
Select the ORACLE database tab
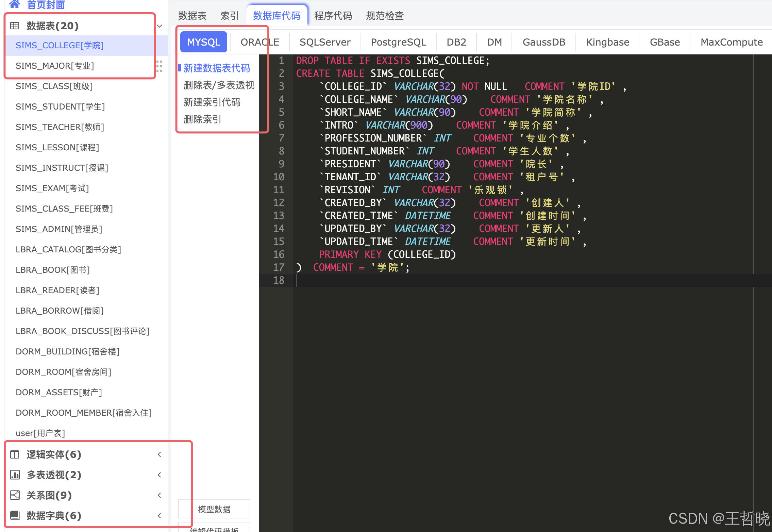pos(260,42)
